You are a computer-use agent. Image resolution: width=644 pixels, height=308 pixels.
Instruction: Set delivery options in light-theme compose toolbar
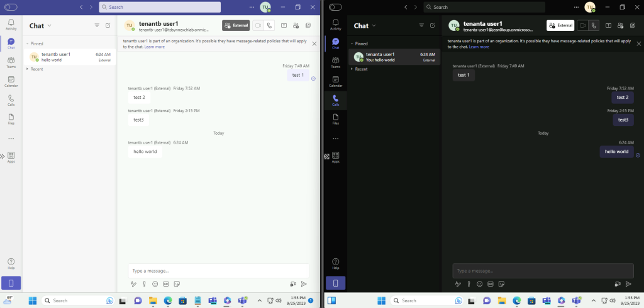[144, 283]
